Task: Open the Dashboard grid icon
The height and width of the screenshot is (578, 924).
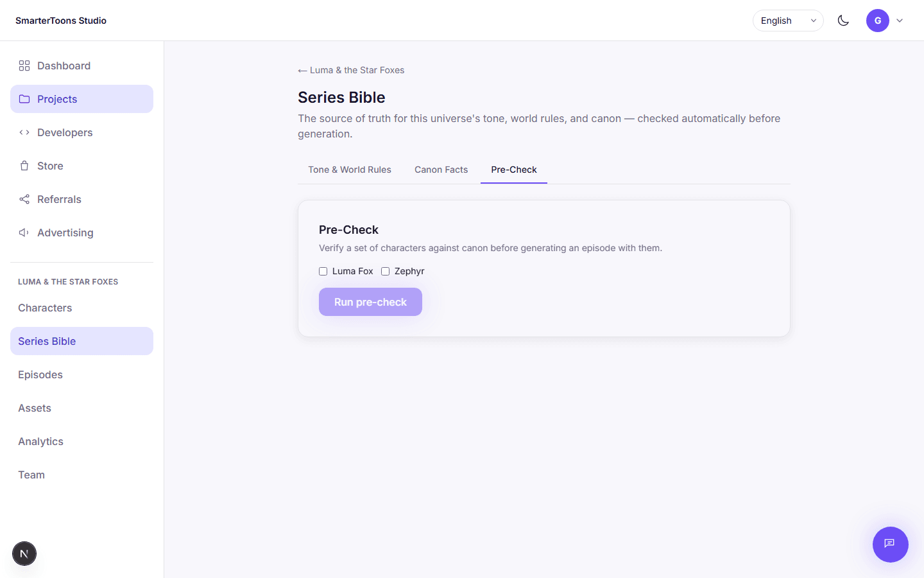Action: (24, 66)
